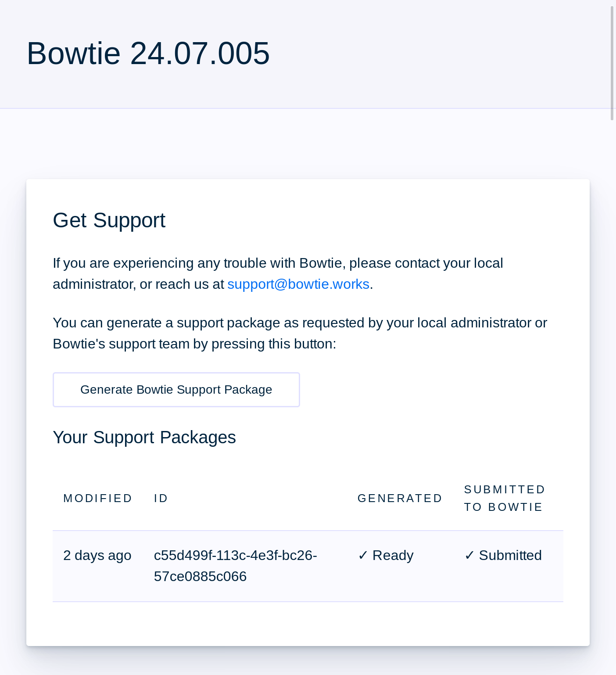The width and height of the screenshot is (616, 675).
Task: Click the Generate Bowtie Support Package button
Action: [x=176, y=390]
